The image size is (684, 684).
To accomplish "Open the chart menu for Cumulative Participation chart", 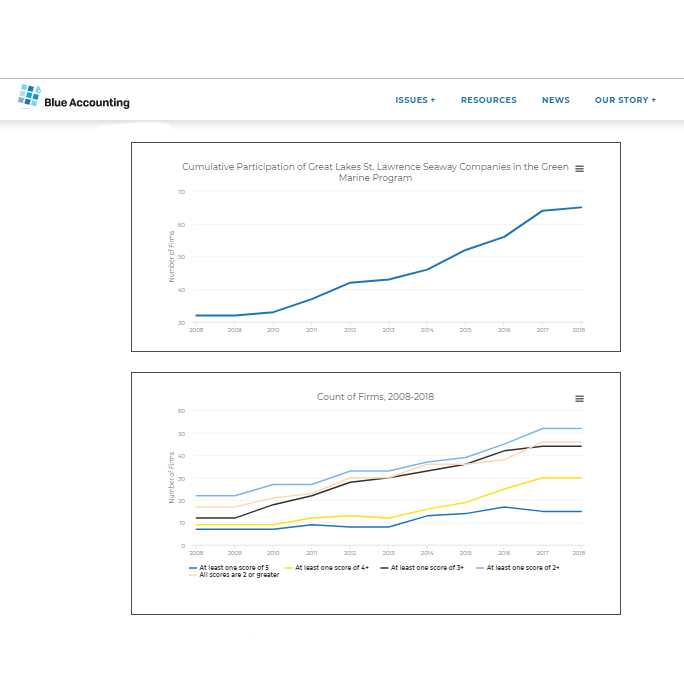I will pos(579,169).
